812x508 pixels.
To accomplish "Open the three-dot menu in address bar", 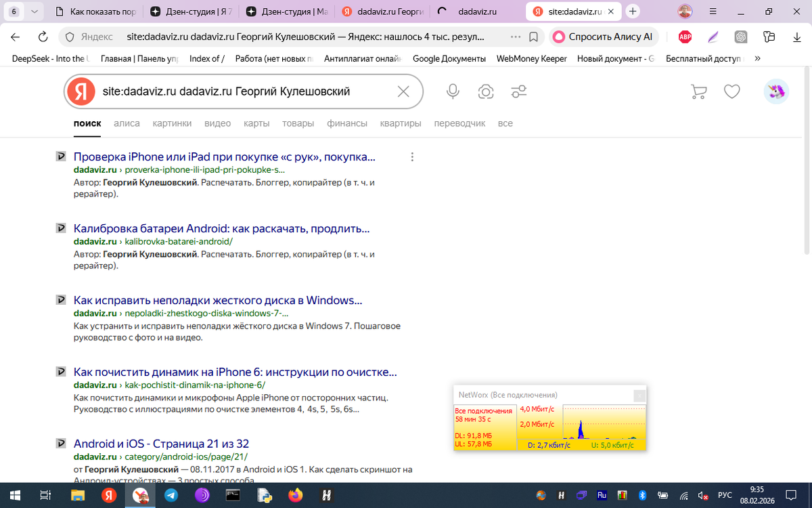I will 516,37.
